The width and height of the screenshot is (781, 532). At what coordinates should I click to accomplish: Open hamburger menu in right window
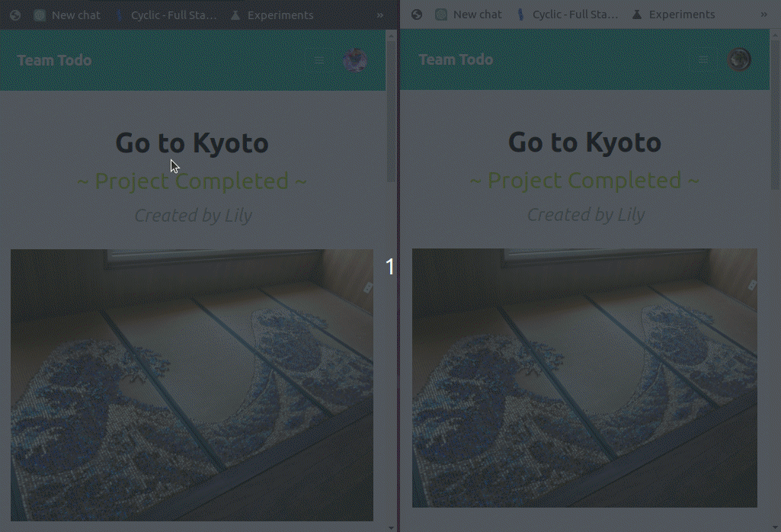[703, 59]
